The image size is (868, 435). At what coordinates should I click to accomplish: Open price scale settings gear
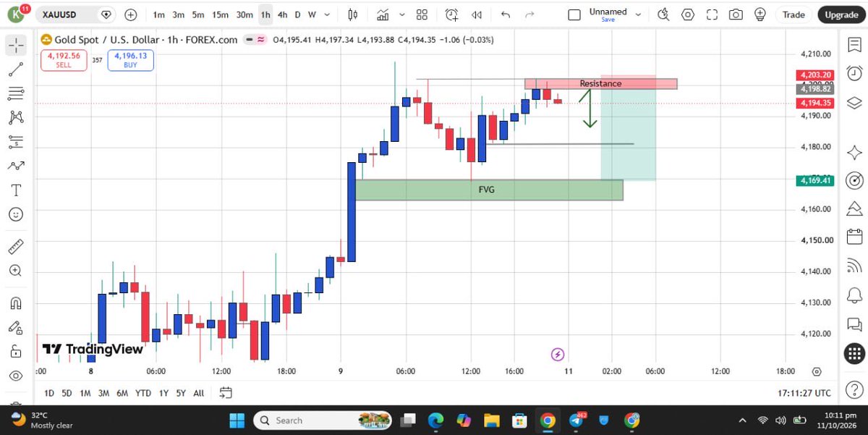(817, 371)
